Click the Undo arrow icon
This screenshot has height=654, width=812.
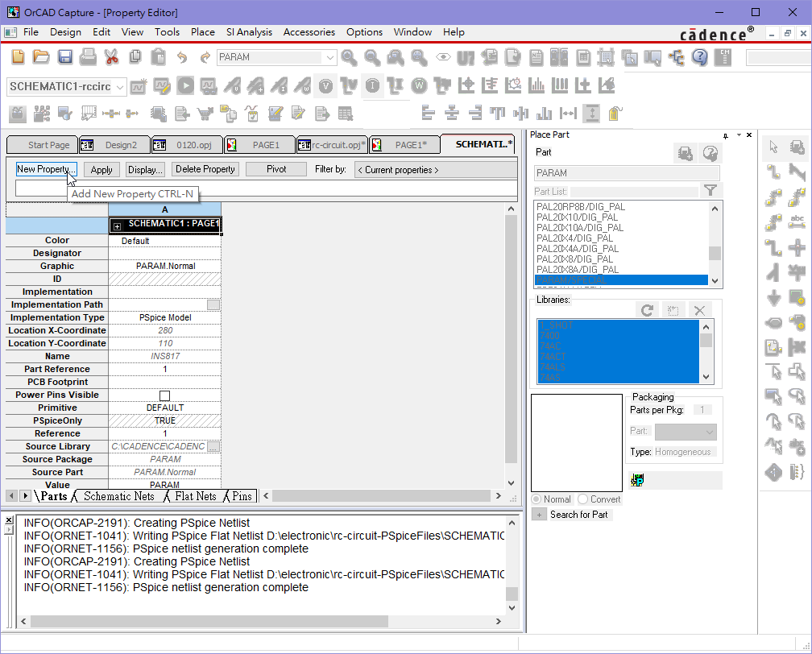click(182, 57)
